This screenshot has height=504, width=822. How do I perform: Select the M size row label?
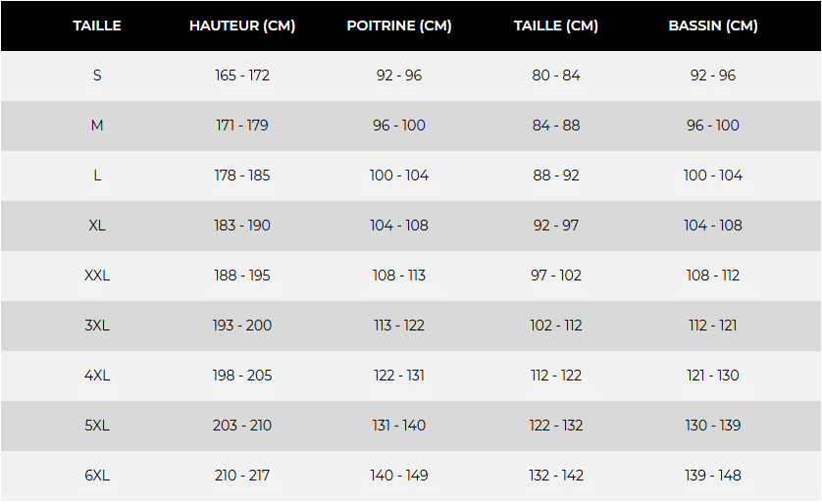pos(97,126)
